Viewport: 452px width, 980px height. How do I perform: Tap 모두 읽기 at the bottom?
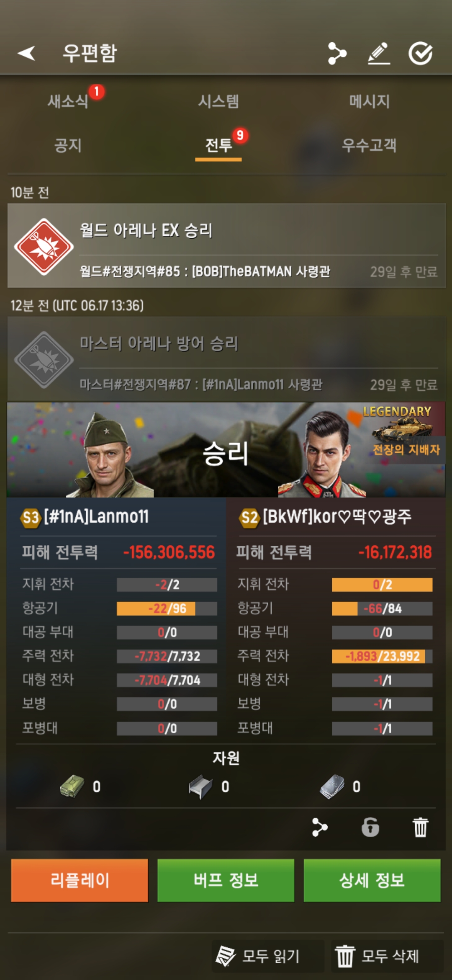click(267, 956)
